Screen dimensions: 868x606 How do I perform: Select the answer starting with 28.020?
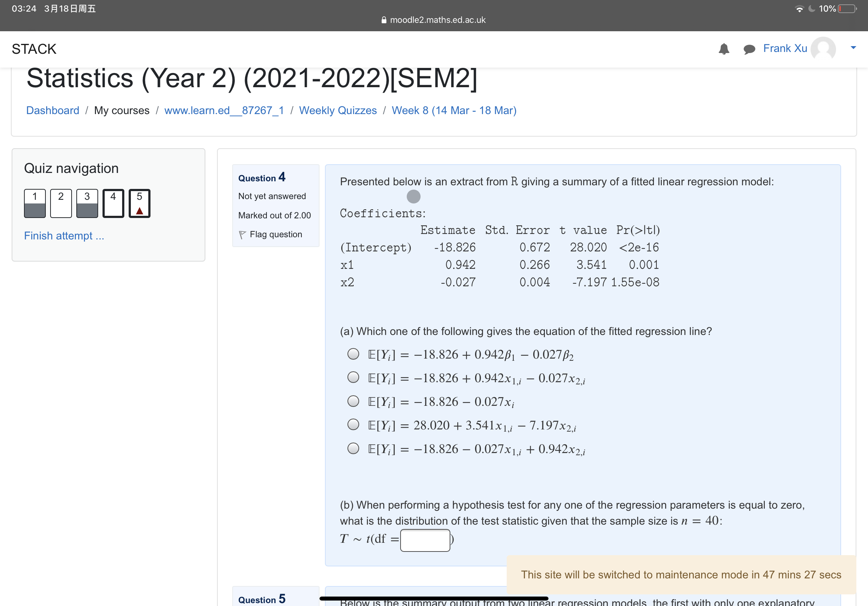[353, 425]
